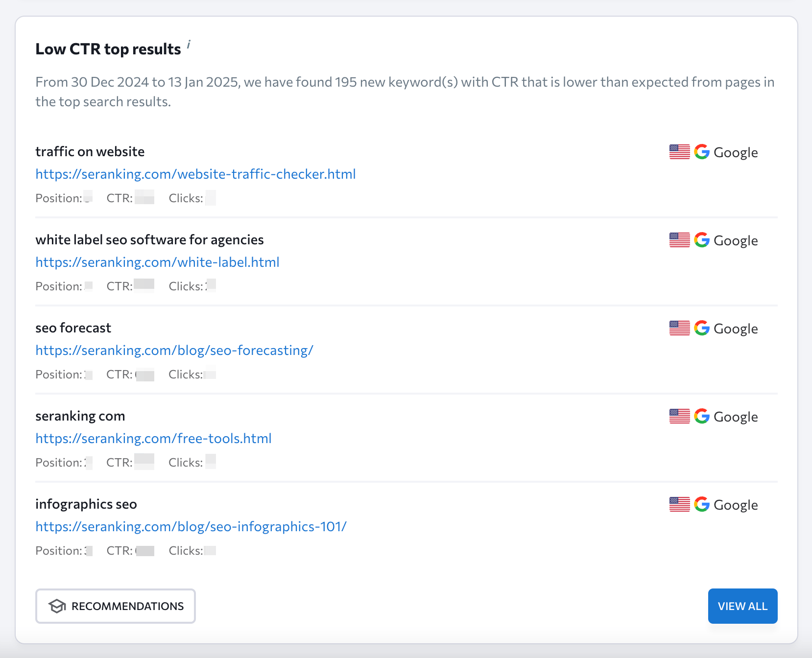This screenshot has height=658, width=812.
Task: Click the US flag icon in seo forecast row
Action: [680, 328]
